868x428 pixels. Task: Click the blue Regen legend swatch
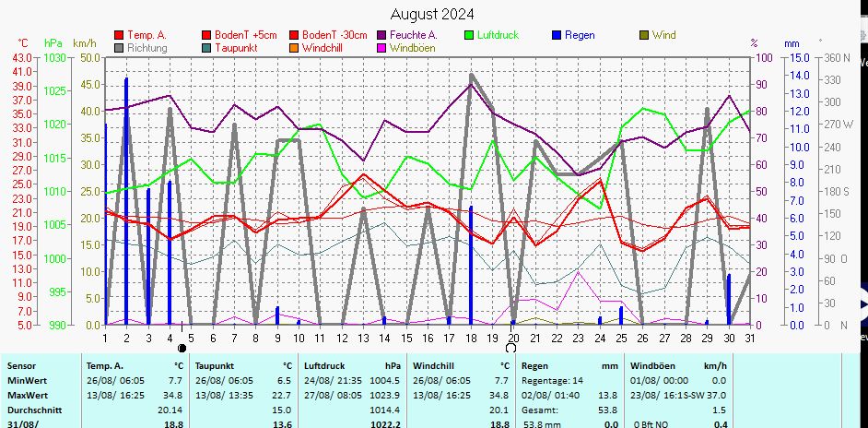(x=556, y=35)
